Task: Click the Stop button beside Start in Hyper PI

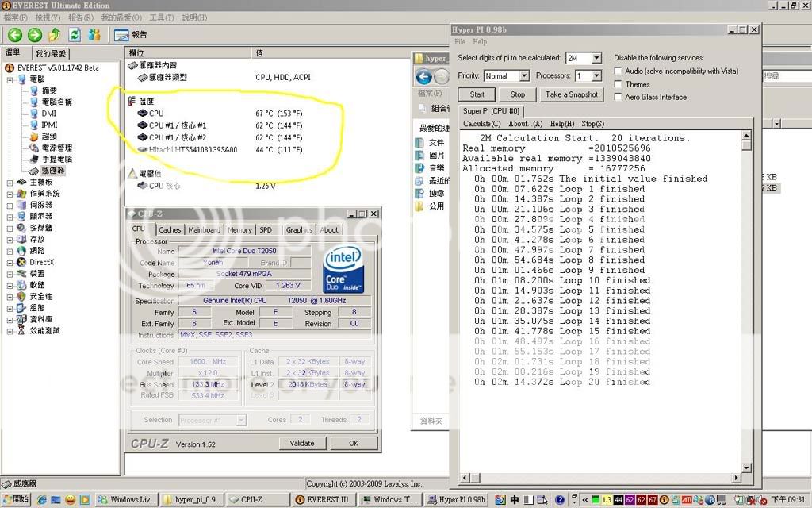Action: click(x=517, y=94)
